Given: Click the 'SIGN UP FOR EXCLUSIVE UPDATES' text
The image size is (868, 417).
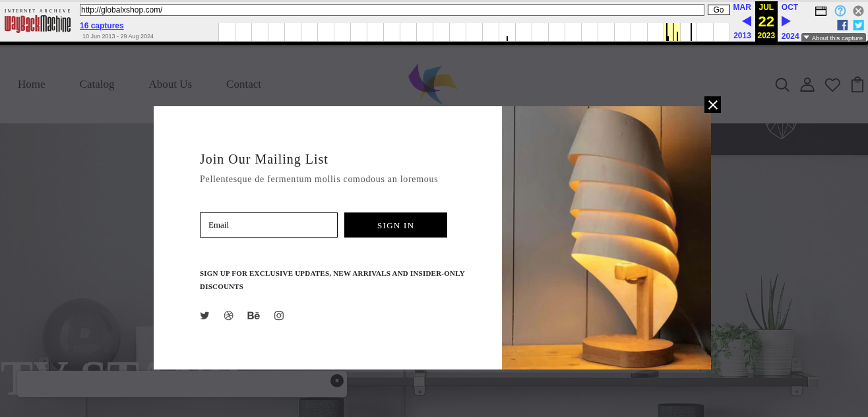Looking at the screenshot, I should (x=332, y=280).
